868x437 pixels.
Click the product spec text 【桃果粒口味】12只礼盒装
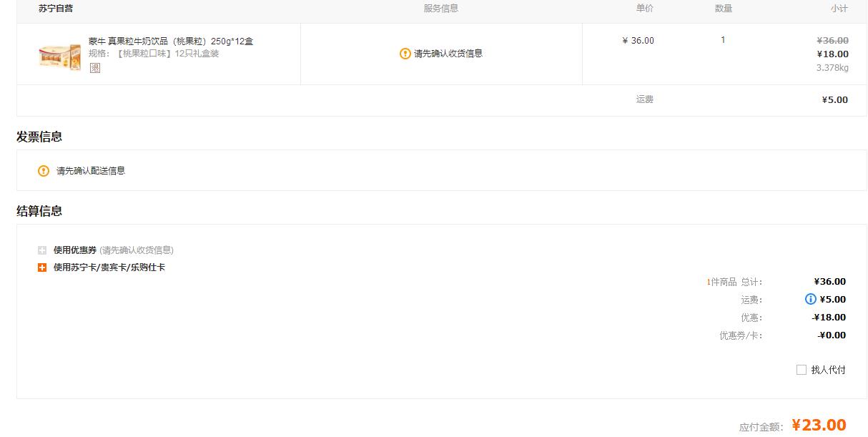(x=167, y=54)
